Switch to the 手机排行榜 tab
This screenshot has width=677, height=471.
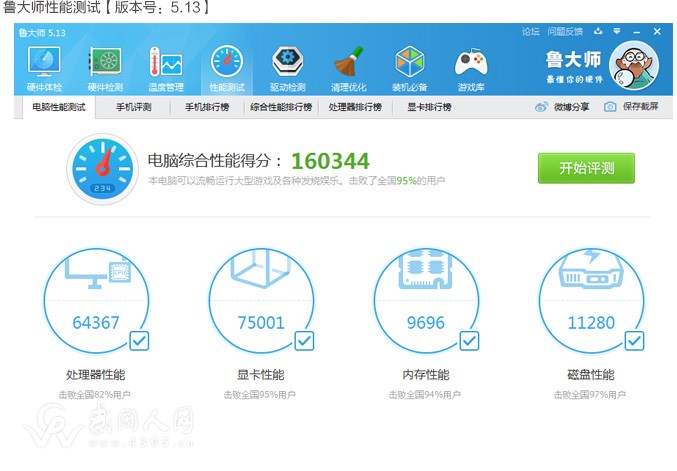click(207, 107)
